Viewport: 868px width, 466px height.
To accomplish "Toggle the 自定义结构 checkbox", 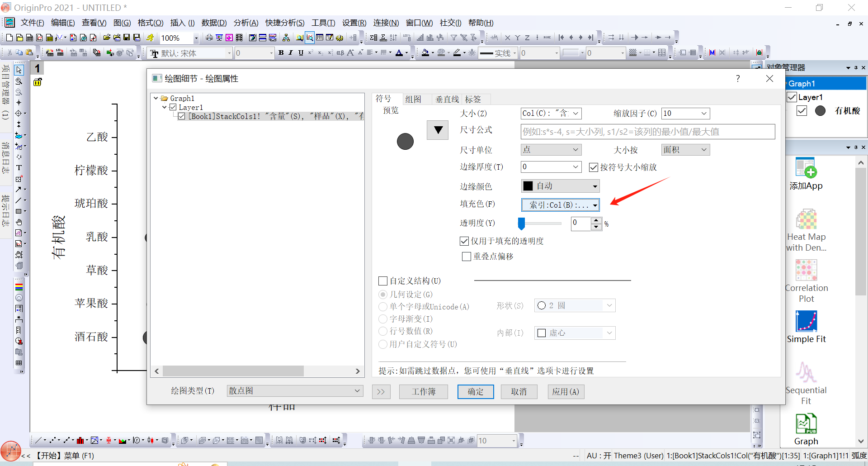I will (383, 281).
